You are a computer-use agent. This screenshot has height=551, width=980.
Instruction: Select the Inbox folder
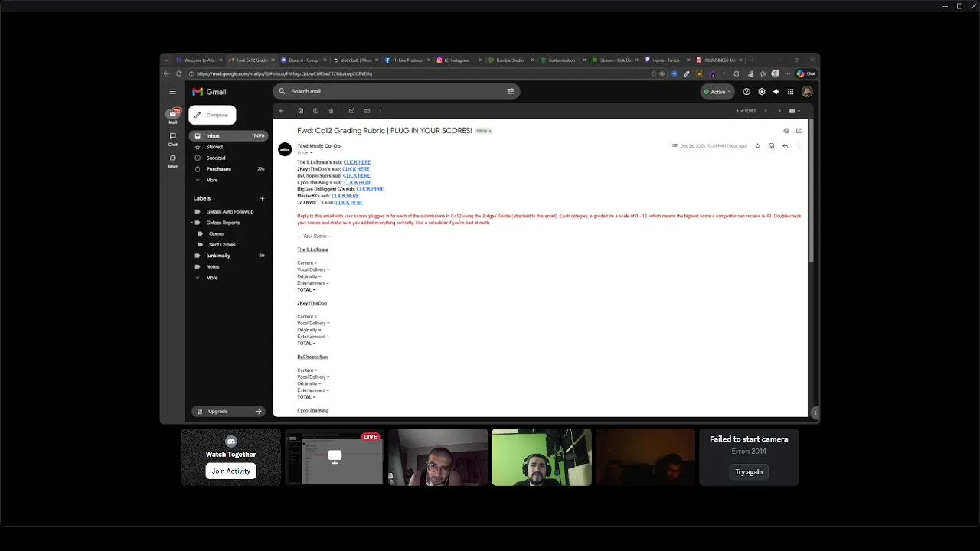coord(228,135)
